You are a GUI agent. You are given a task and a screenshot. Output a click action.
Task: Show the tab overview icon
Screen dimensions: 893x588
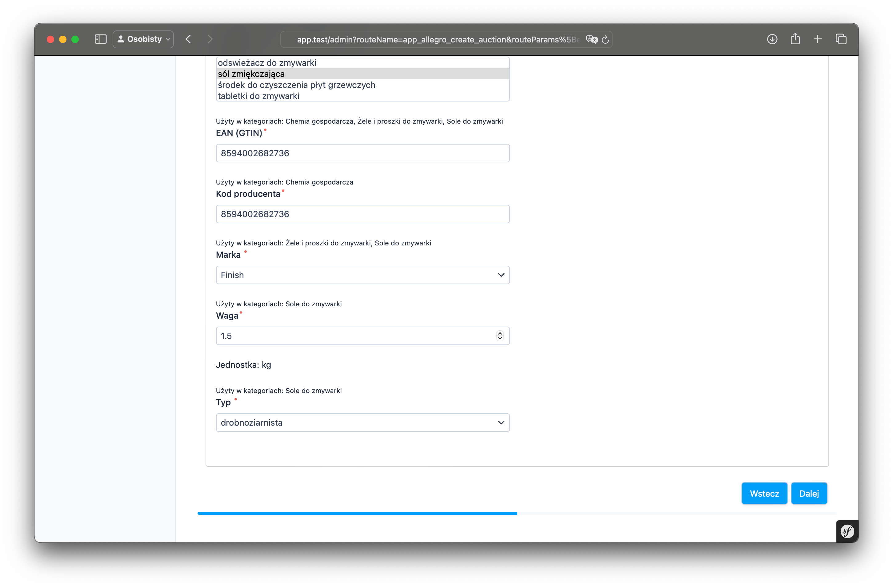click(x=841, y=39)
